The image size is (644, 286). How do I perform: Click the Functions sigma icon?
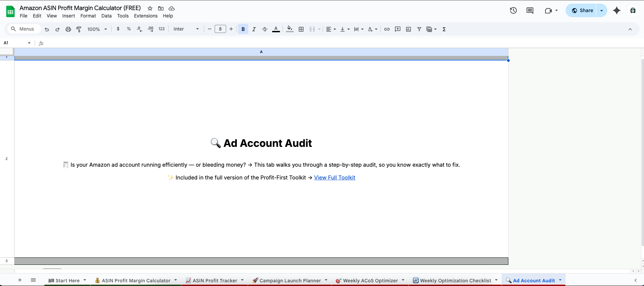tap(444, 29)
